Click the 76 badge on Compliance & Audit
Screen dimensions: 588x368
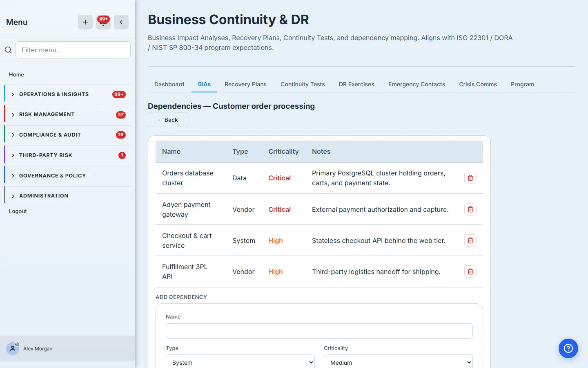point(121,135)
